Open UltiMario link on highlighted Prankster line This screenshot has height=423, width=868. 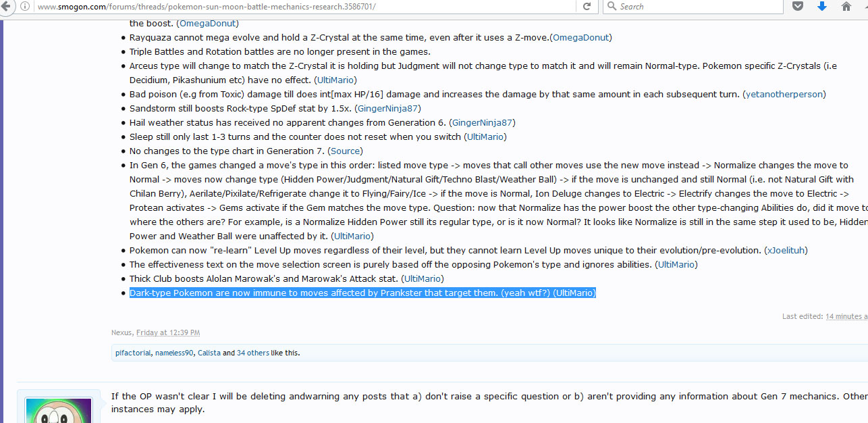pos(574,293)
